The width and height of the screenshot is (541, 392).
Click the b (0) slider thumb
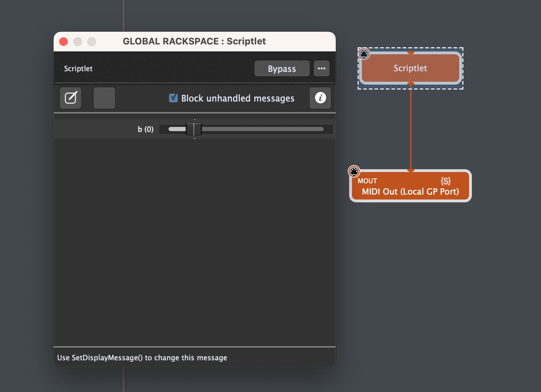[194, 129]
